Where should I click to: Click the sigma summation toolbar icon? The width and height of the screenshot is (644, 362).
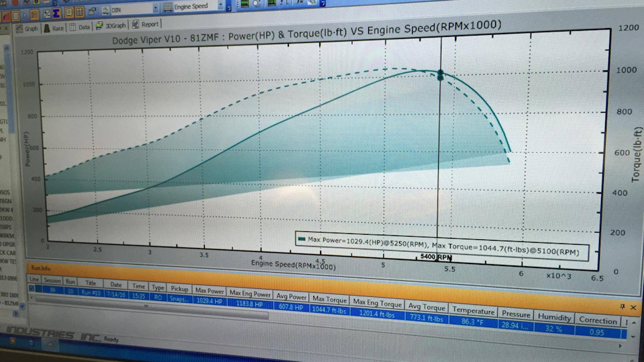click(56, 13)
